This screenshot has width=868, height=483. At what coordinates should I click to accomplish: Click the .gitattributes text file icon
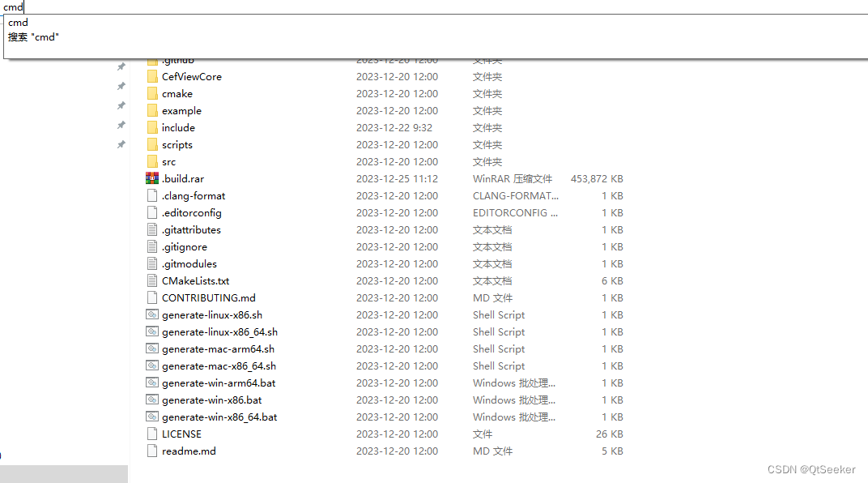pos(152,230)
